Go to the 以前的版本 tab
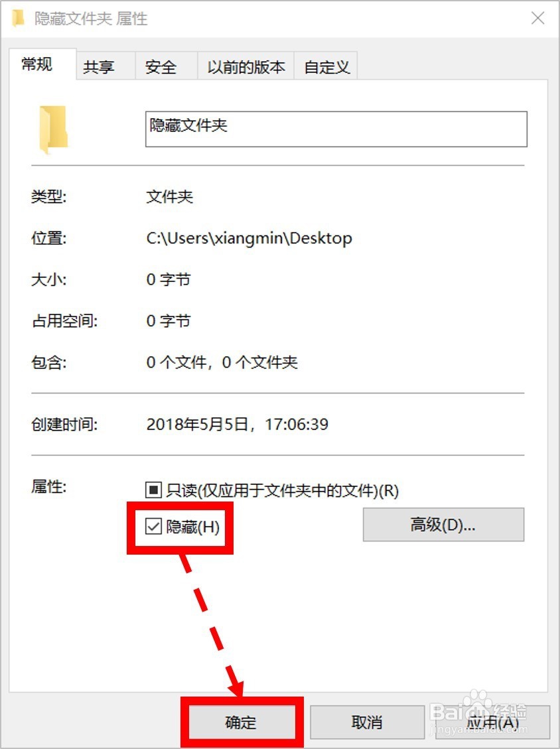The width and height of the screenshot is (560, 749). pos(246,67)
